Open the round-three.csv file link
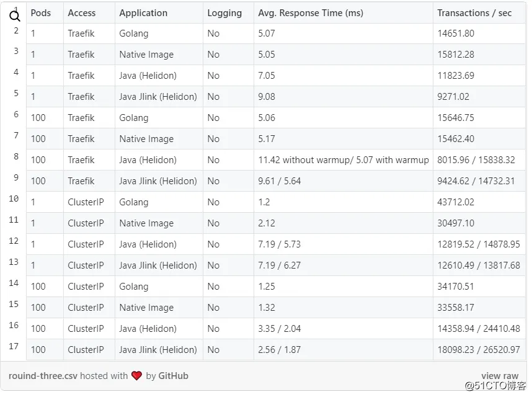The height and width of the screenshot is (397, 532). pyautogui.click(x=42, y=376)
